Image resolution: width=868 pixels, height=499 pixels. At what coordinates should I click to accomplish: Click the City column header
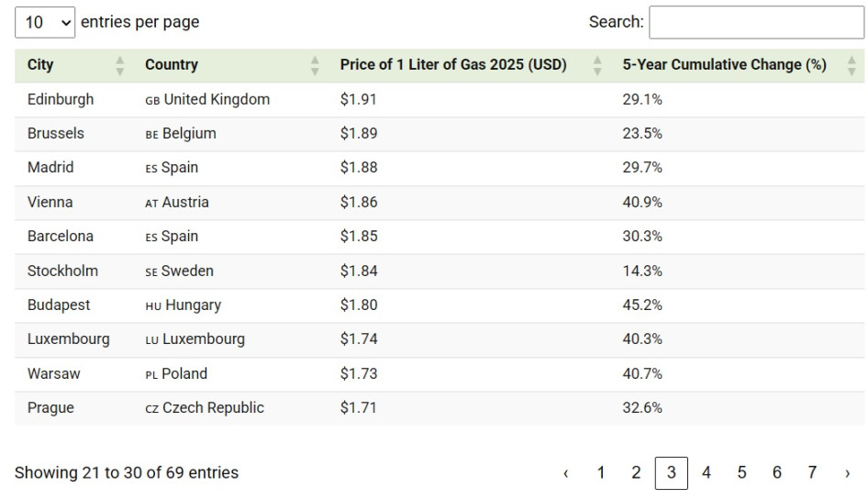[40, 65]
